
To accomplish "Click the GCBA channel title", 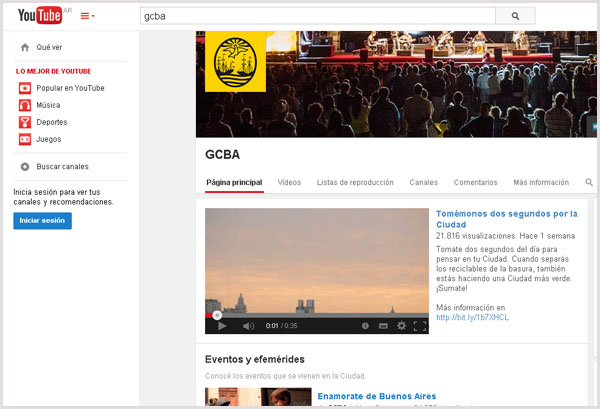I will pos(223,155).
